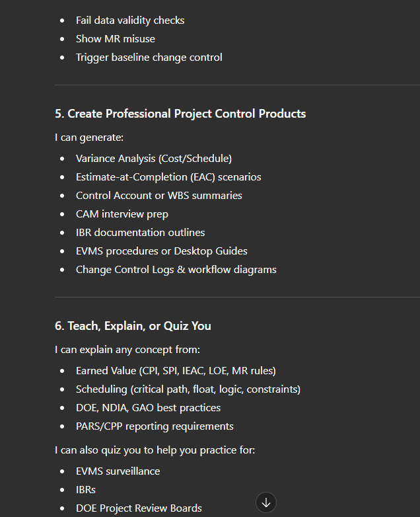The image size is (420, 517).
Task: Click 'Variance Analysis (Cost/Schedule)' bullet text
Action: 153,159
